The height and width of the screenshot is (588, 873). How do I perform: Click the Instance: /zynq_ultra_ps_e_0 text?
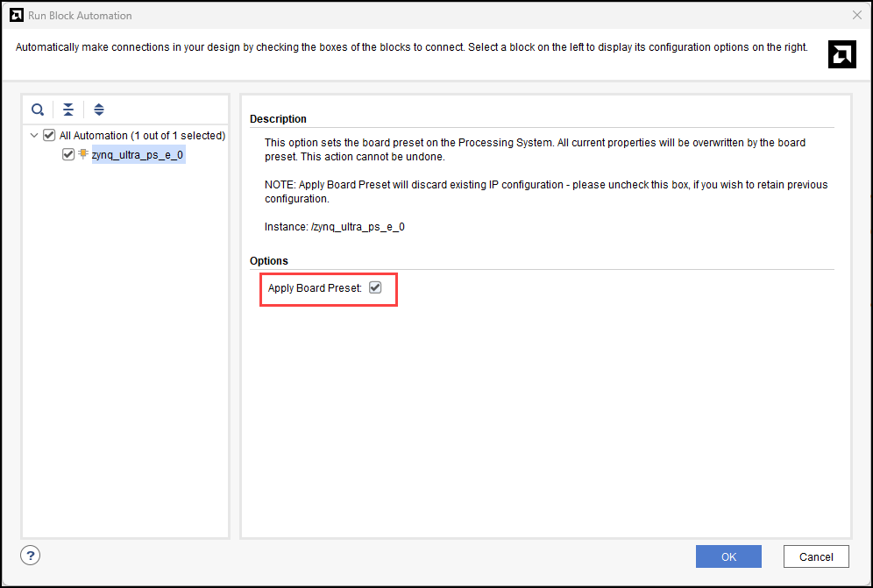coord(334,227)
